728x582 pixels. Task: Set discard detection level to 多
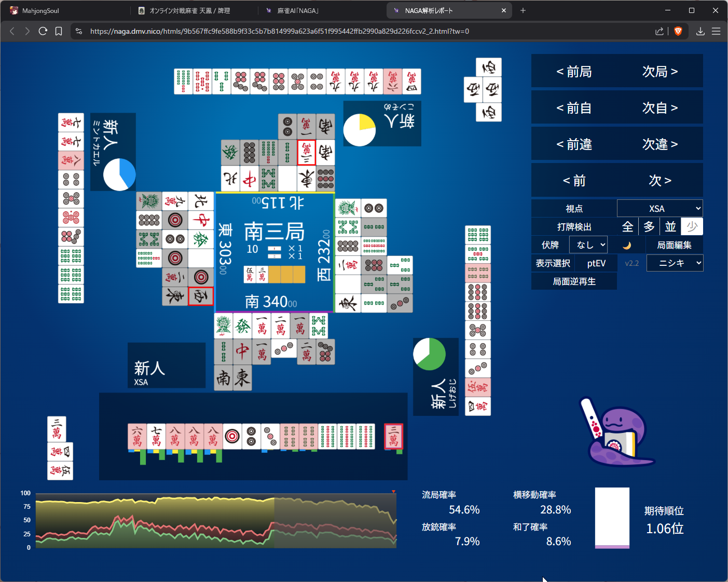pyautogui.click(x=649, y=227)
